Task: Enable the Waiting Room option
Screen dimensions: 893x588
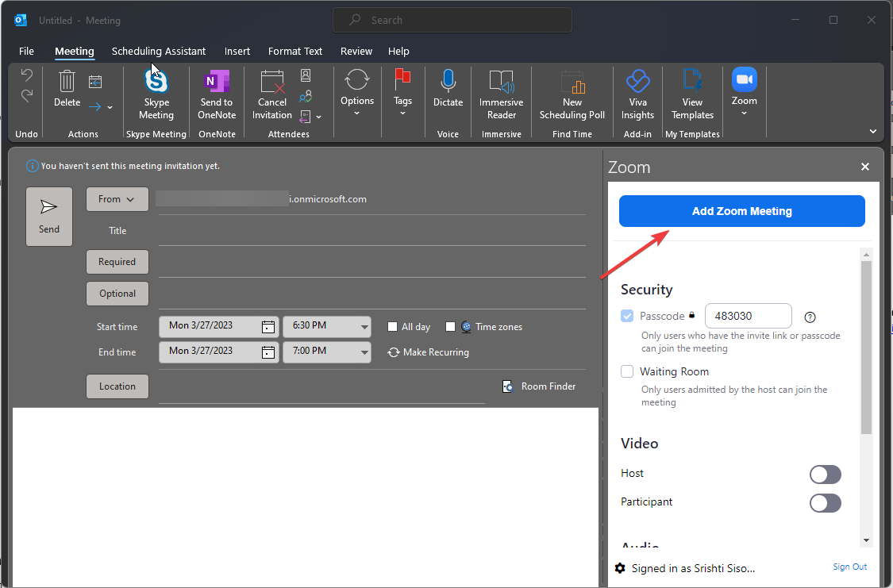Action: tap(627, 371)
